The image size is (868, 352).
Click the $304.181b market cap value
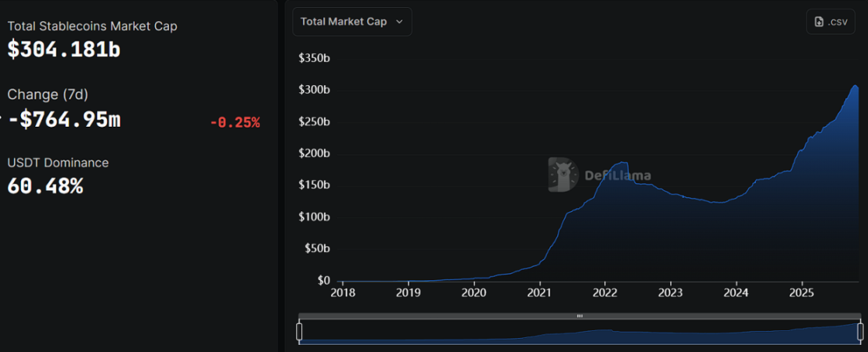click(x=63, y=49)
